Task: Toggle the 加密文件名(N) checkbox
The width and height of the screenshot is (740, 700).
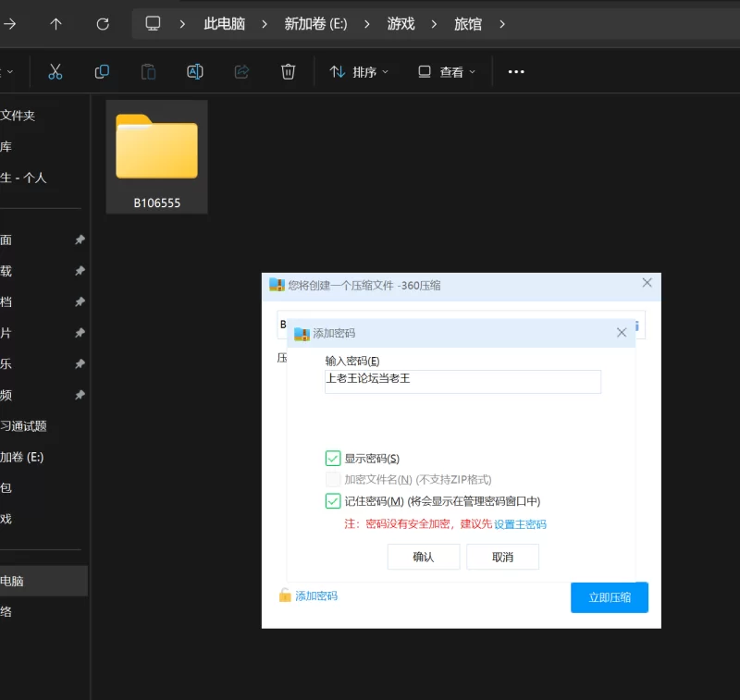Action: pos(333,479)
